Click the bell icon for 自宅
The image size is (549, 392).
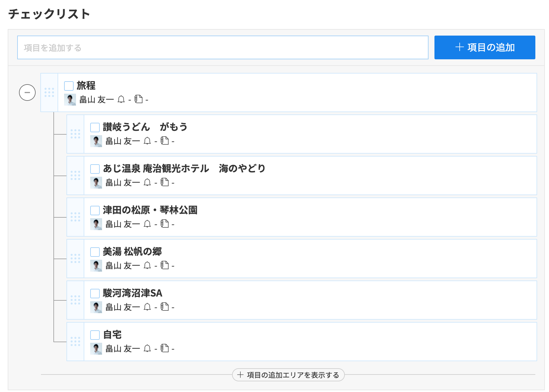click(147, 348)
